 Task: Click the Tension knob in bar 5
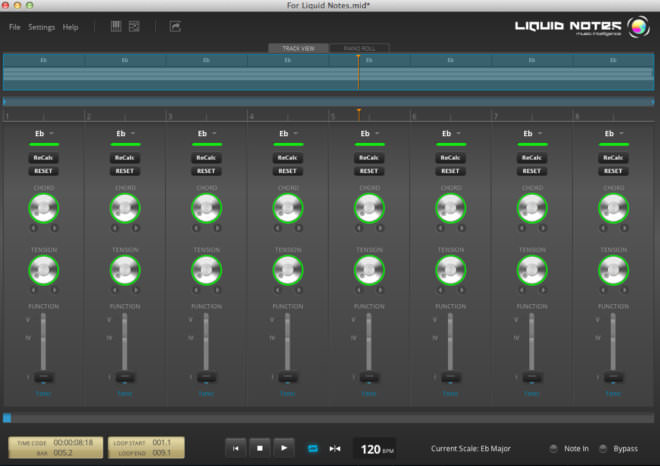369,270
